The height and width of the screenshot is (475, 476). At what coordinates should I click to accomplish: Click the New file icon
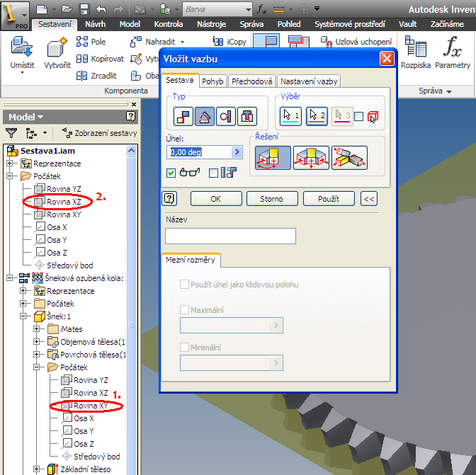pos(42,9)
